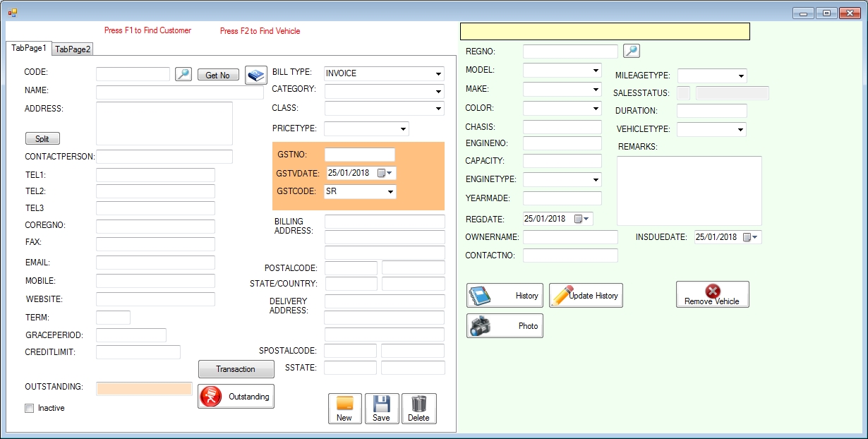
Task: Click the Save floppy disk button
Action: click(x=382, y=409)
